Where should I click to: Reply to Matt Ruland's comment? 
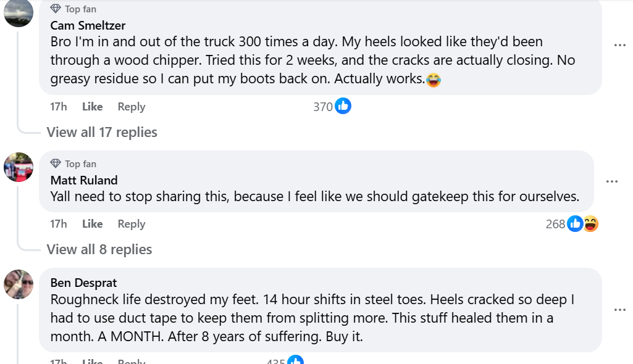[132, 224]
